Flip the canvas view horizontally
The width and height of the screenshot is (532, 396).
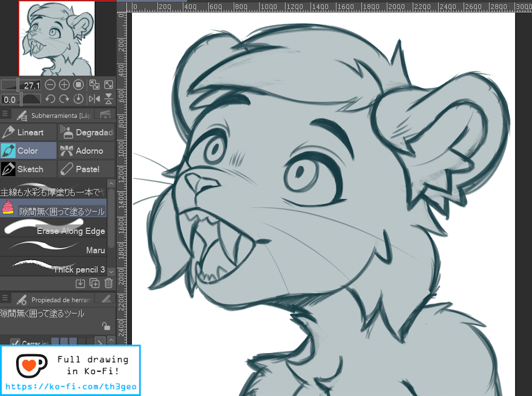(x=94, y=99)
